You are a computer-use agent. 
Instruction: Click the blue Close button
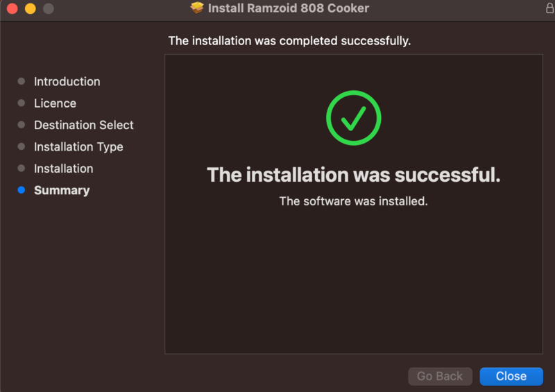(511, 376)
